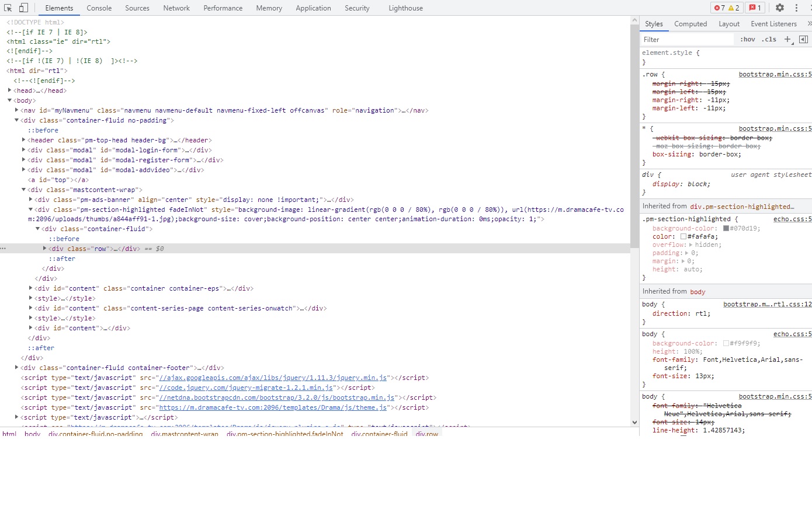This screenshot has width=812, height=506.
Task: Expand the content-series-page div
Action: 31,308
